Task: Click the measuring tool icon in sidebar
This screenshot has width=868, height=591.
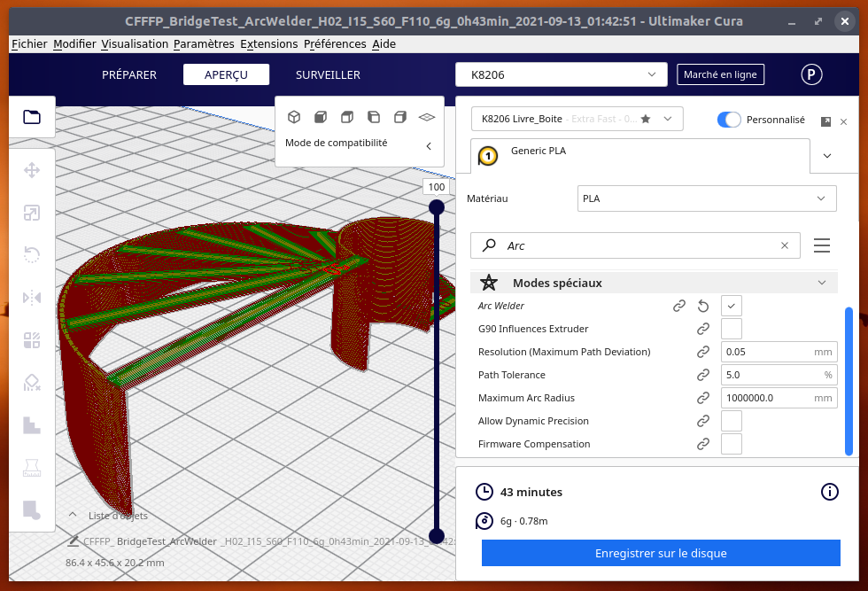Action: (32, 468)
